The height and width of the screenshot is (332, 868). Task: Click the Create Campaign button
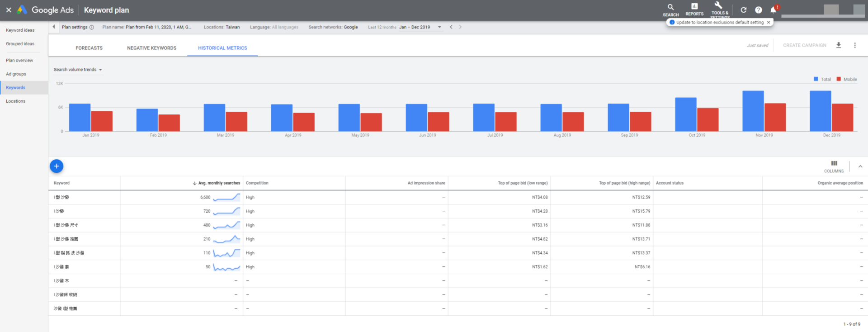(804, 45)
